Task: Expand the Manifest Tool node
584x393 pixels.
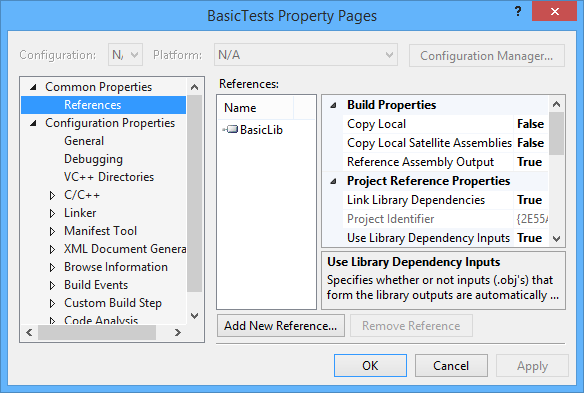Action: pyautogui.click(x=52, y=231)
